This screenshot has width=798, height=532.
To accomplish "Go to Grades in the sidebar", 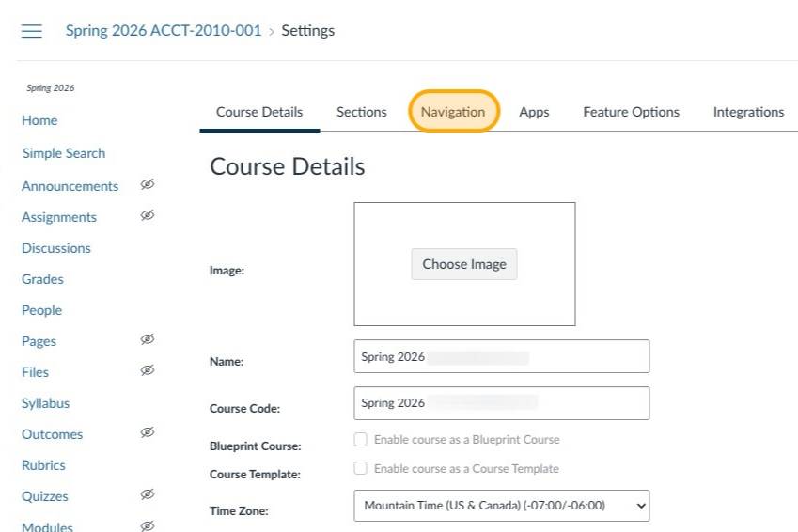I will [x=43, y=279].
